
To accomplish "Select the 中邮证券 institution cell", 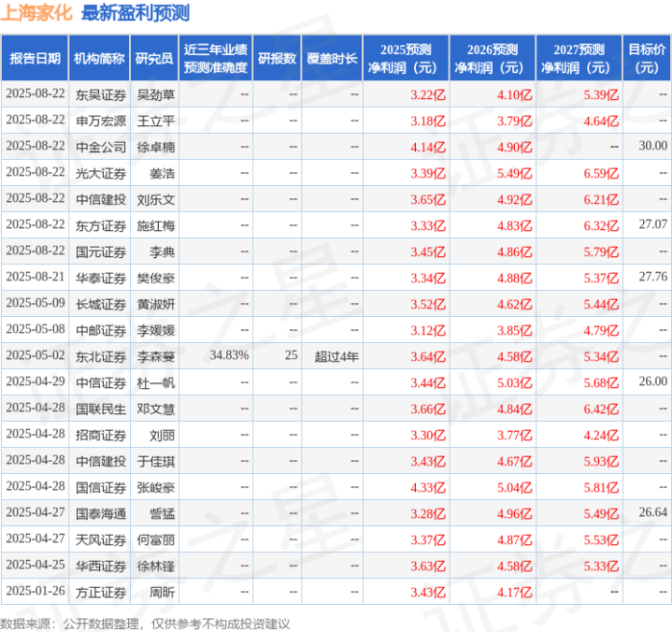I will click(x=101, y=330).
